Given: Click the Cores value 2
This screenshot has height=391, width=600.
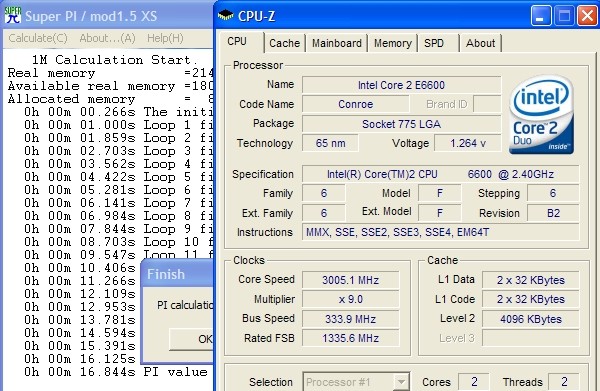Looking at the screenshot, I should pos(474,381).
